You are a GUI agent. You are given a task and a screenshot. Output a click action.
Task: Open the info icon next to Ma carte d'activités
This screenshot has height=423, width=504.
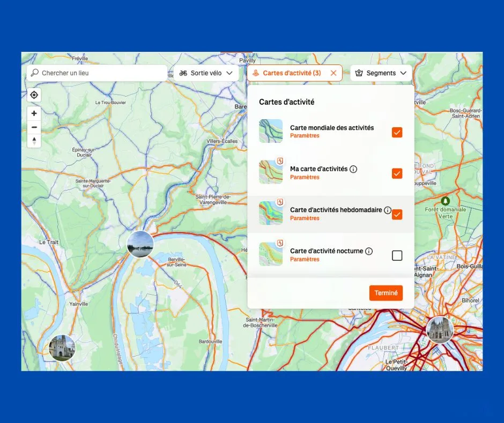(x=353, y=169)
